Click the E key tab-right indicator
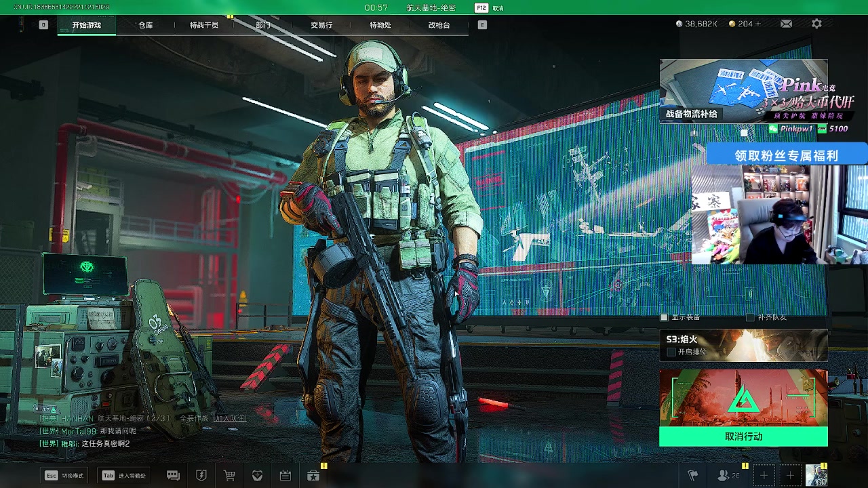The width and height of the screenshot is (868, 488). [x=482, y=24]
